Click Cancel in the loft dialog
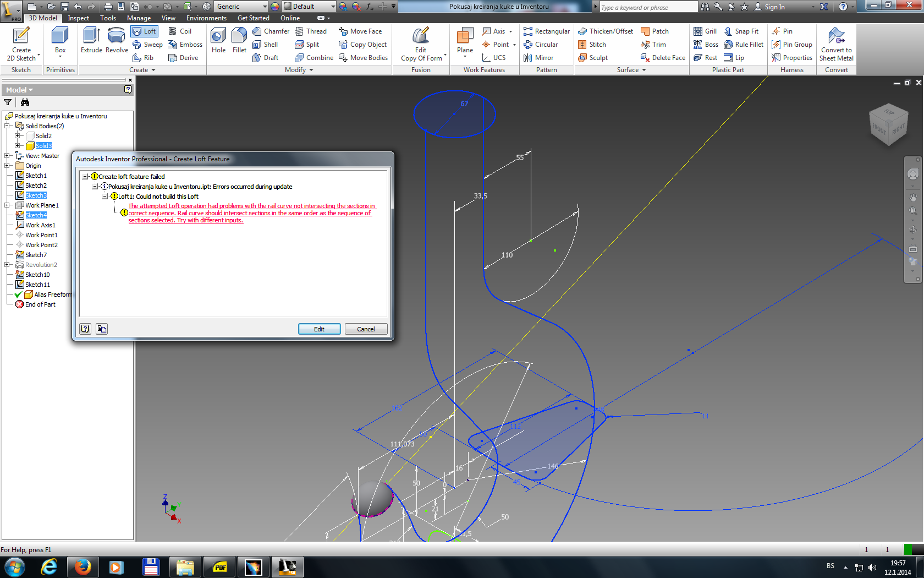The height and width of the screenshot is (578, 924). click(x=366, y=329)
